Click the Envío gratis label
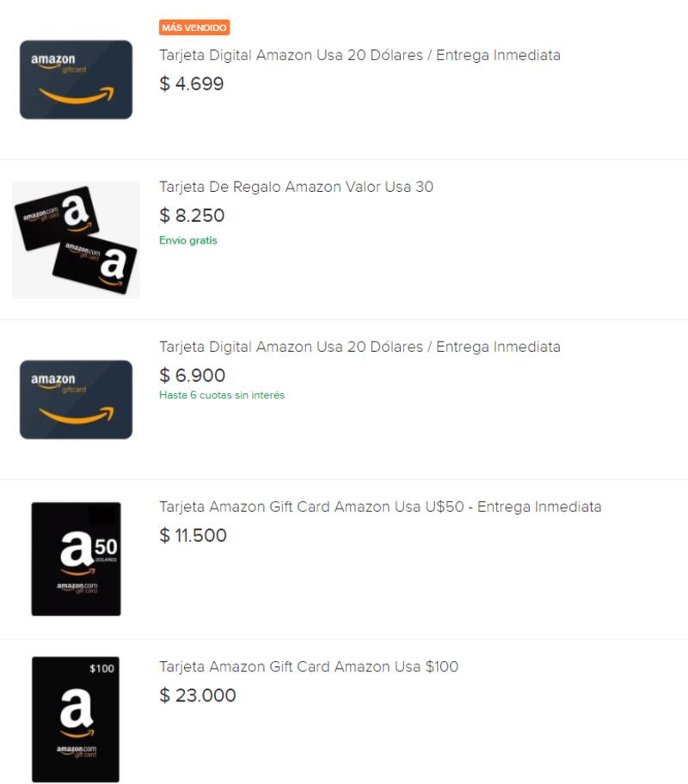 coord(187,240)
